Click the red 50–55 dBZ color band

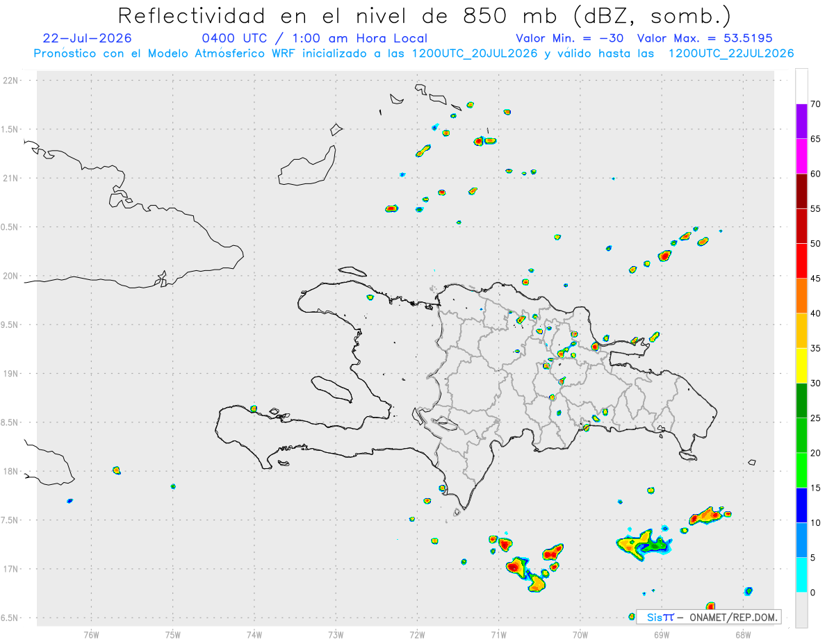pos(801,226)
